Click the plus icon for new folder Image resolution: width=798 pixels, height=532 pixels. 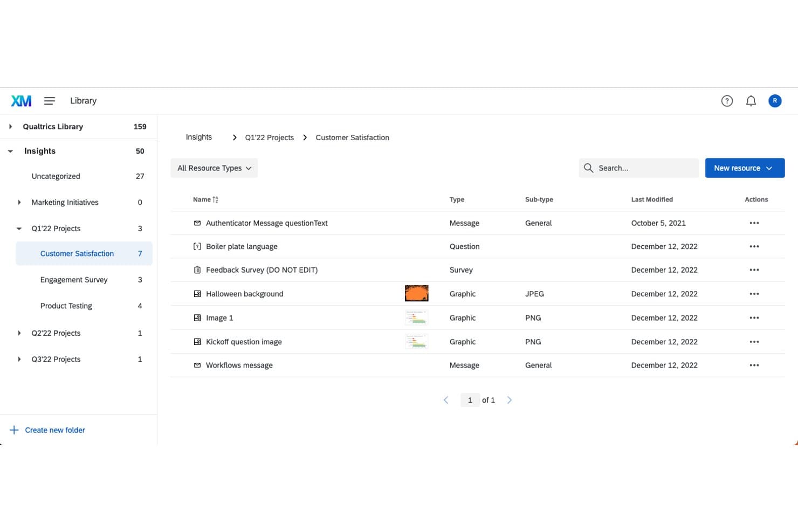(14, 430)
